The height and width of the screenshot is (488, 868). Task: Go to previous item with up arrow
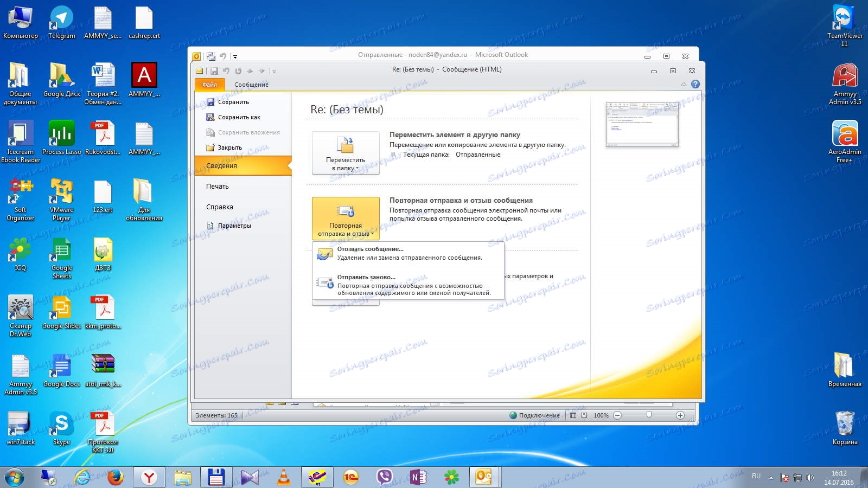click(x=250, y=71)
